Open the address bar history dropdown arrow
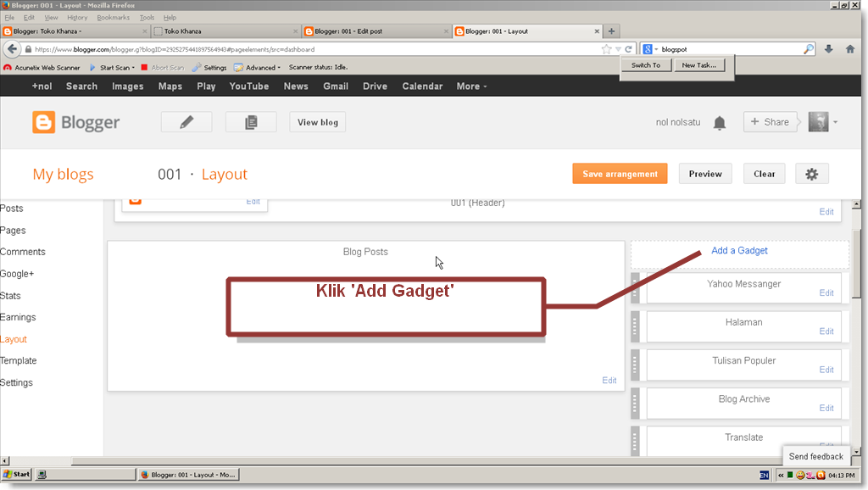Screen dimensions: 868x490 pos(618,49)
